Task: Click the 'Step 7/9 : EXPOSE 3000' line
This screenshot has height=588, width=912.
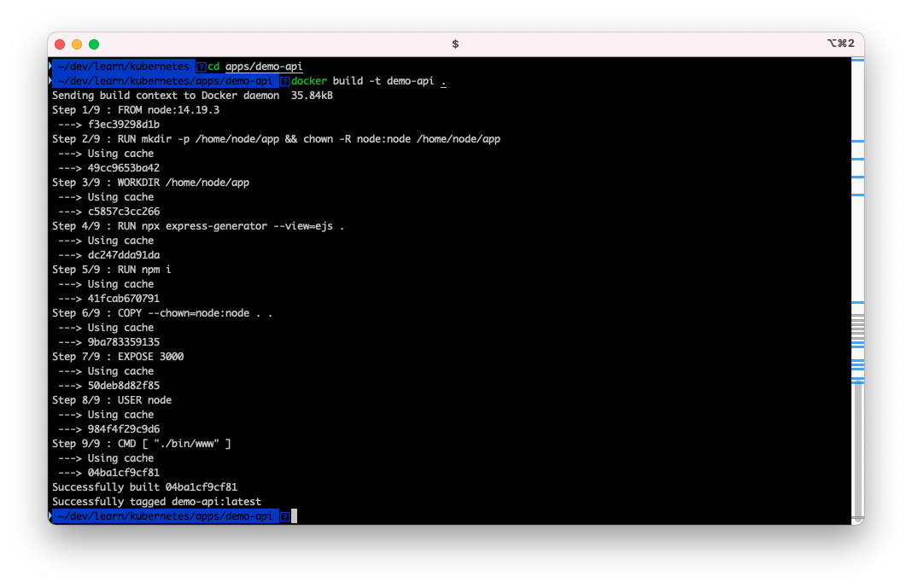Action: 118,357
